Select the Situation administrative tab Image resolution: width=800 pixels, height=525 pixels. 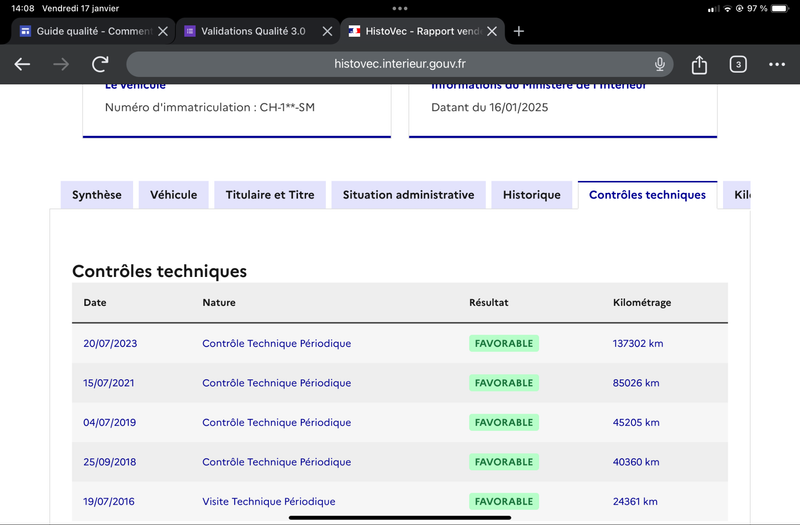409,195
